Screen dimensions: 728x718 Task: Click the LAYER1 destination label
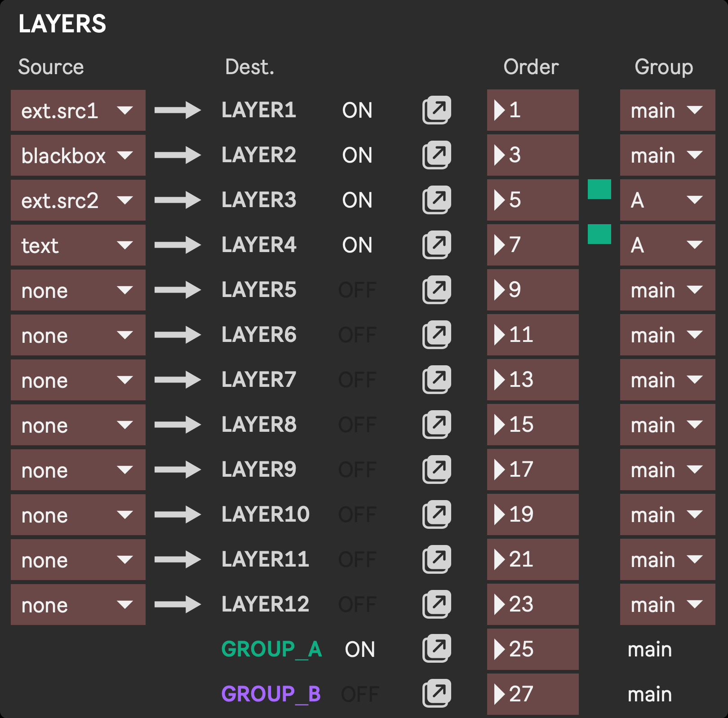(x=259, y=111)
